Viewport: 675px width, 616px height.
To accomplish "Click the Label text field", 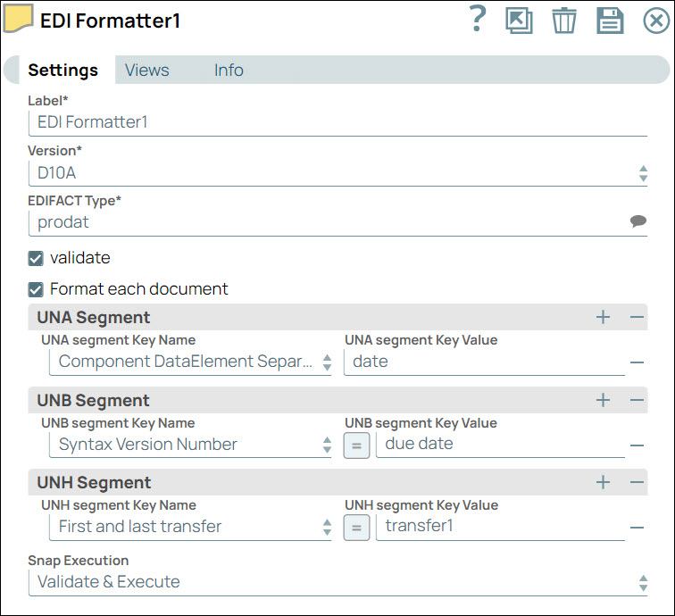I will tap(337, 122).
